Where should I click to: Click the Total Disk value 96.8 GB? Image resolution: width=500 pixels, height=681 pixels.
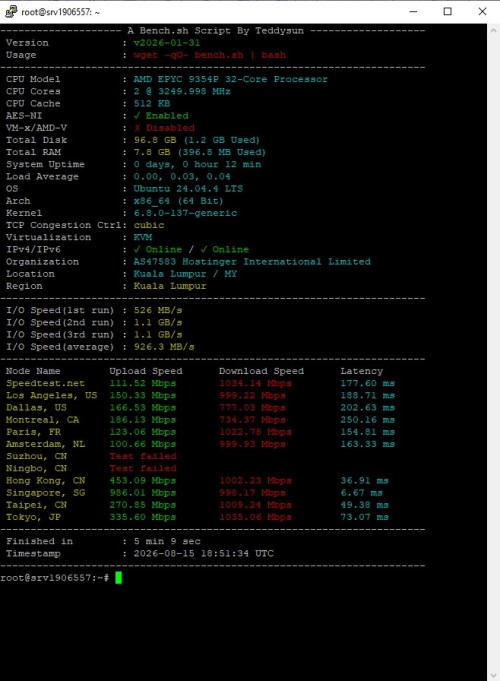(155, 140)
